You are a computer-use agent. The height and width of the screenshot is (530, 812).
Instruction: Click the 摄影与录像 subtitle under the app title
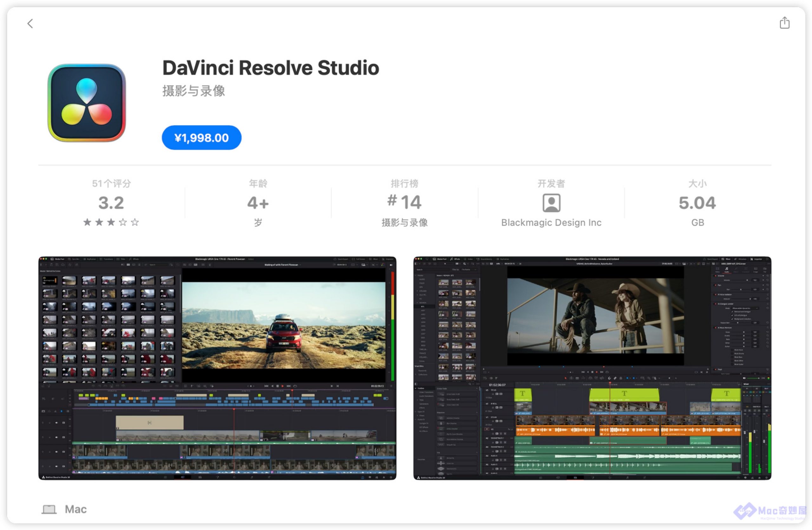point(193,91)
